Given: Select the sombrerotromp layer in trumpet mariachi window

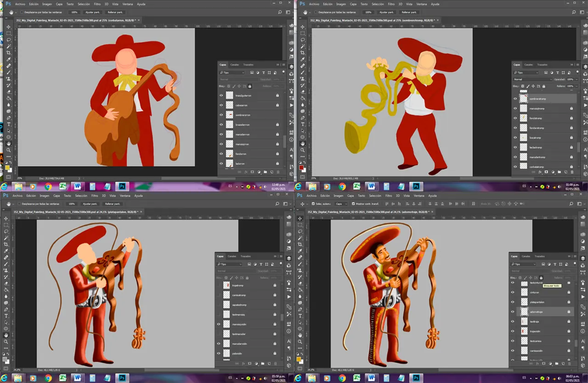Looking at the screenshot, I should tap(544, 98).
